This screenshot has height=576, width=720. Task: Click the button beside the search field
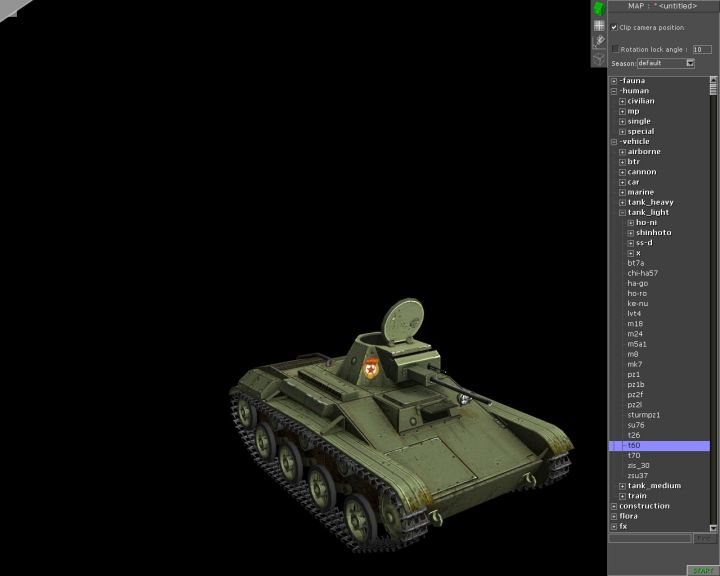point(705,538)
